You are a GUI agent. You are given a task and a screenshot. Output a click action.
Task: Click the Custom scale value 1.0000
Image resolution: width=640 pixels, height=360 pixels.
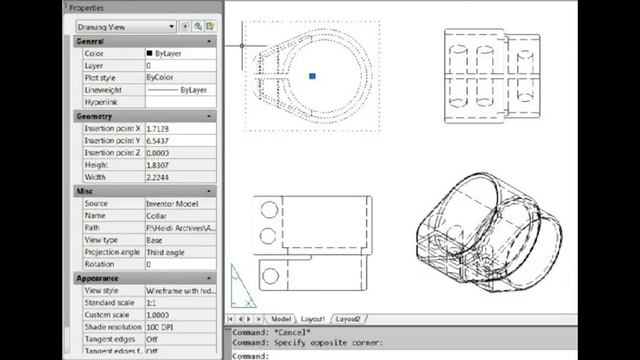181,316
